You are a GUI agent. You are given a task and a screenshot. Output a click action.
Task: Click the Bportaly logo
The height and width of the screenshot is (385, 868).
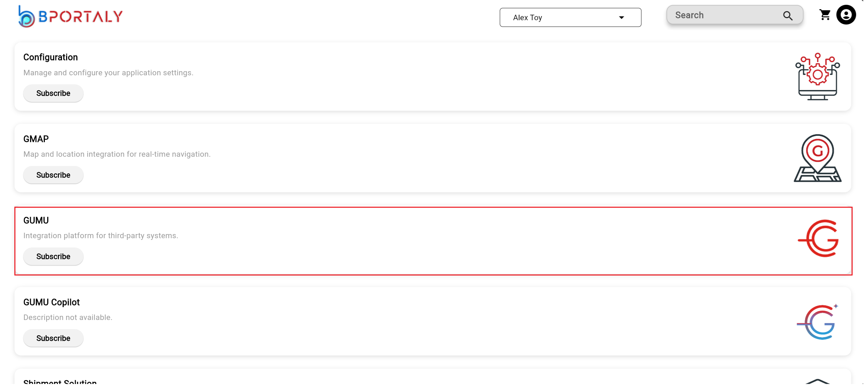pyautogui.click(x=71, y=16)
